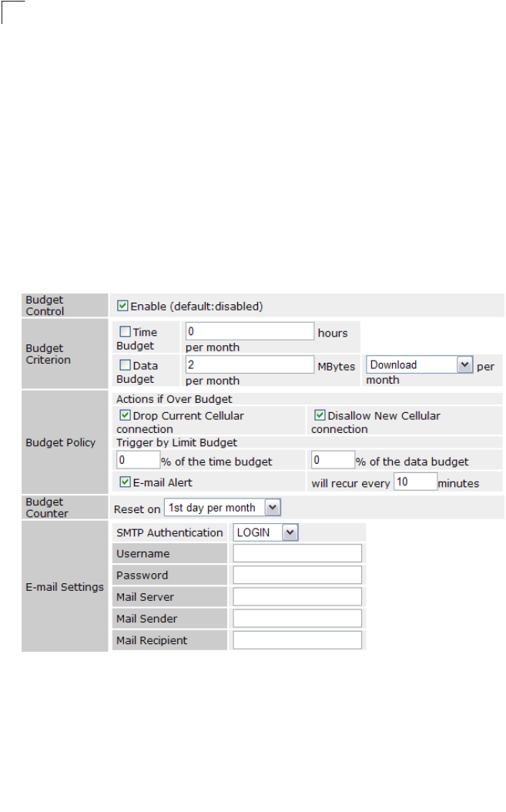Enable the Time Budget checkbox

coord(126,332)
